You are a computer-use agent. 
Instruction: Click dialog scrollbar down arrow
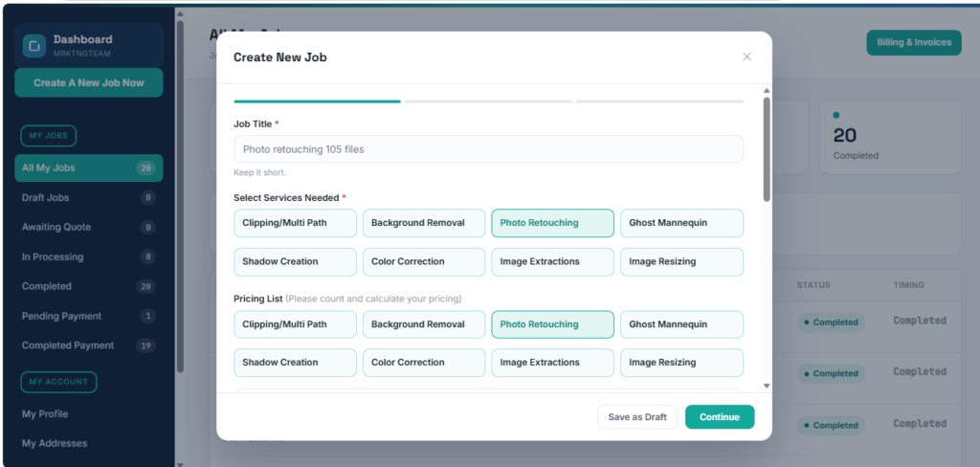click(x=767, y=387)
